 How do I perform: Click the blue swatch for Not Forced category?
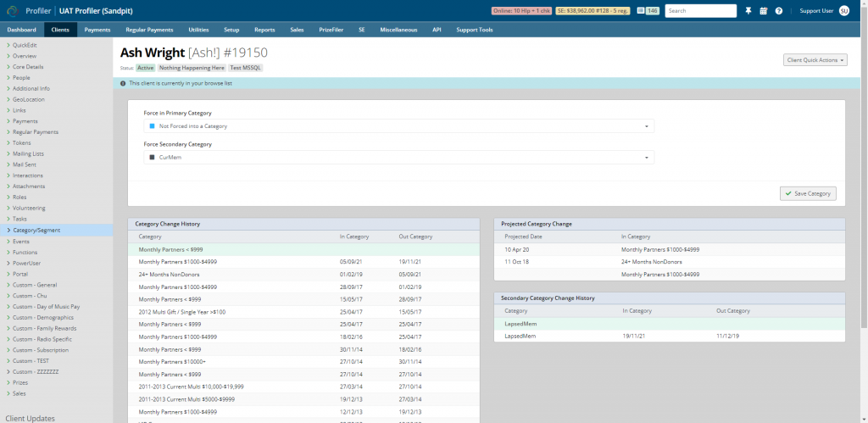pyautogui.click(x=153, y=126)
